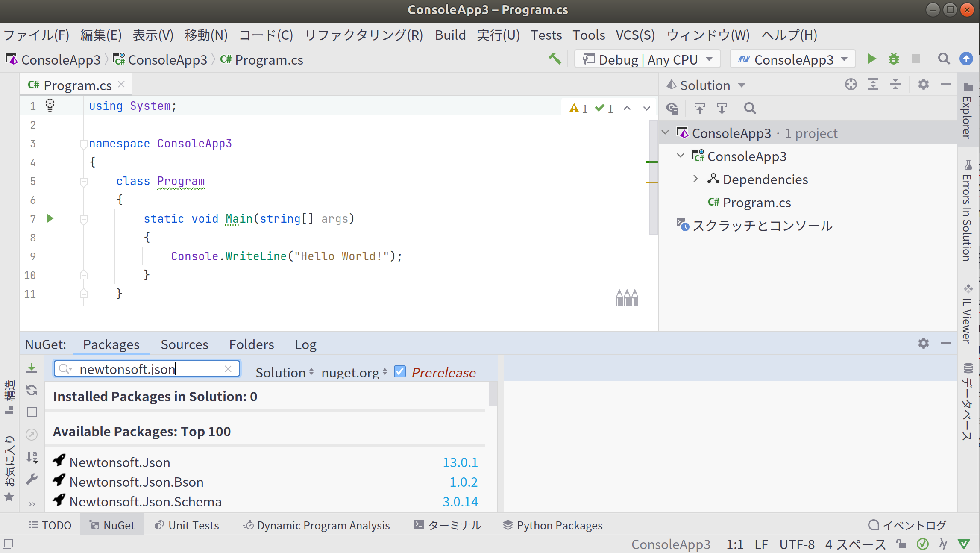Viewport: 980px width, 553px height.
Task: Click the Build hammer icon in toolbar
Action: 555,59
